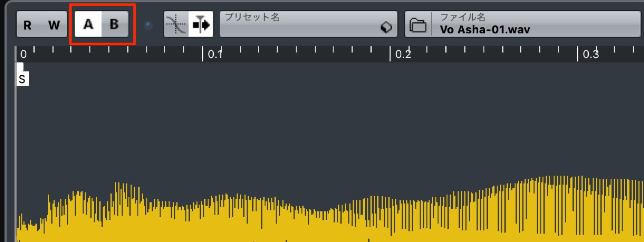Switch to the A parameter setting
644x242 pixels.
point(88,24)
